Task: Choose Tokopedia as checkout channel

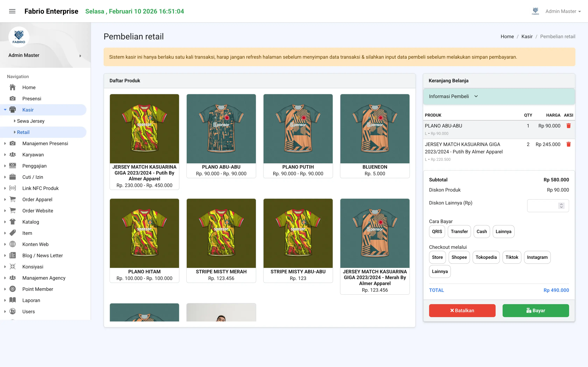Action: 486,257
